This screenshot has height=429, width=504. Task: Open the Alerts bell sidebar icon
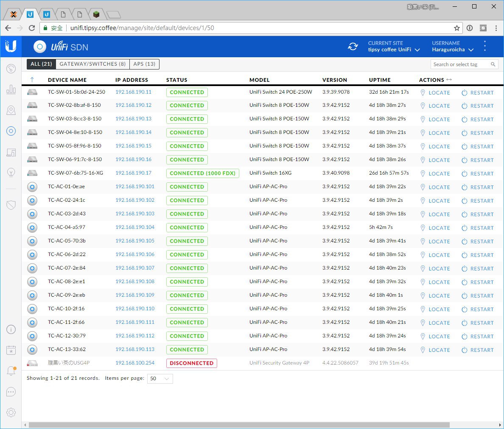[x=11, y=371]
